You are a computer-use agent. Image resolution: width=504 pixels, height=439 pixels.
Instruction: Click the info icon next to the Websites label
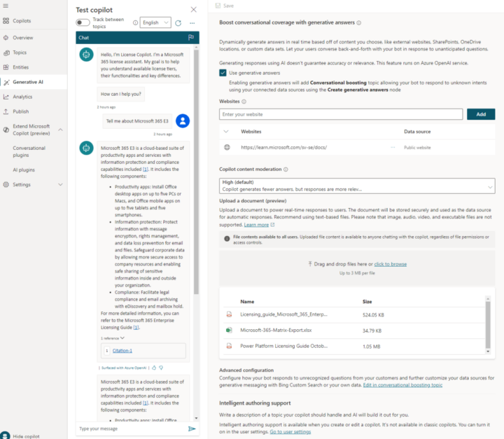pos(244,102)
